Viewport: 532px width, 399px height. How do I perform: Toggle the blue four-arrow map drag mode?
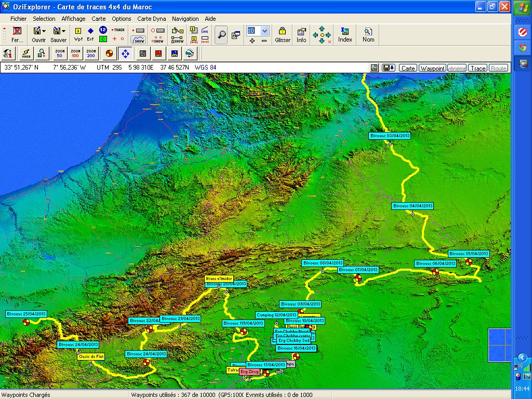pyautogui.click(x=125, y=53)
